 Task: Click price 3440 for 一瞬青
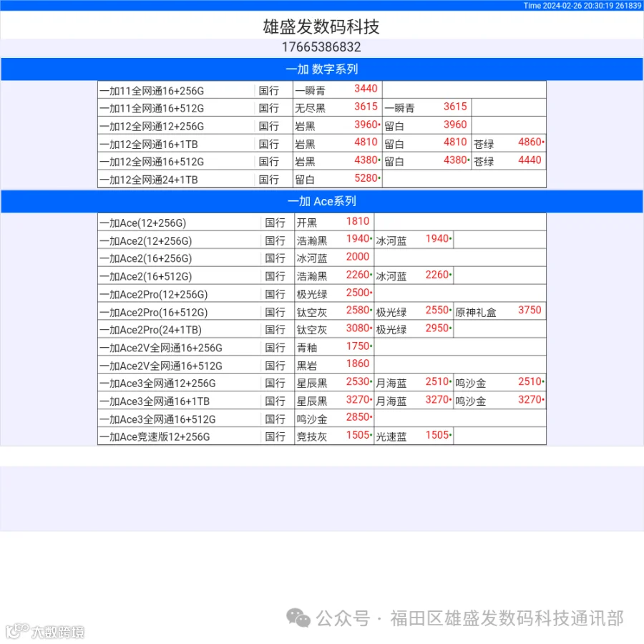coord(366,89)
